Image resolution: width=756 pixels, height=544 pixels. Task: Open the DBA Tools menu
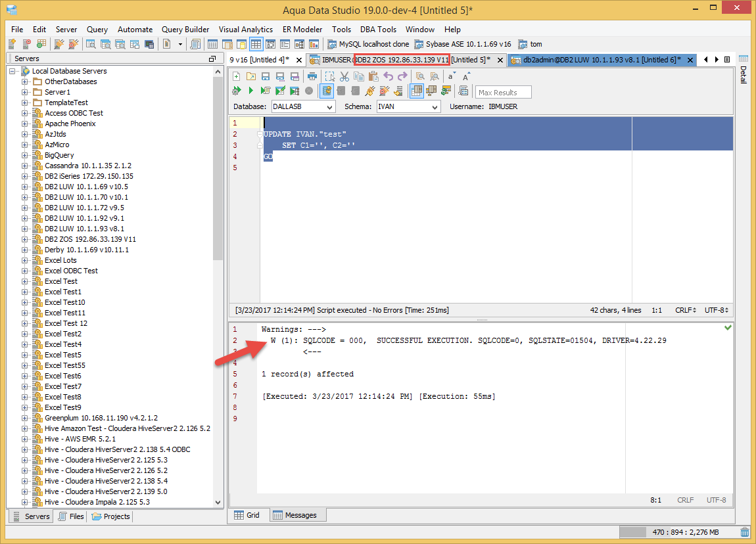[x=378, y=30]
